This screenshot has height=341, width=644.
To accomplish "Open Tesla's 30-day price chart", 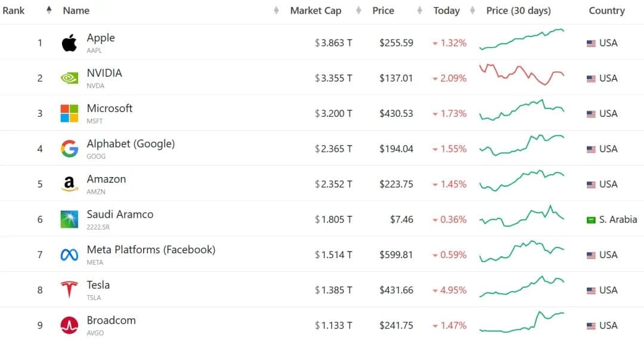I will pos(522,286).
